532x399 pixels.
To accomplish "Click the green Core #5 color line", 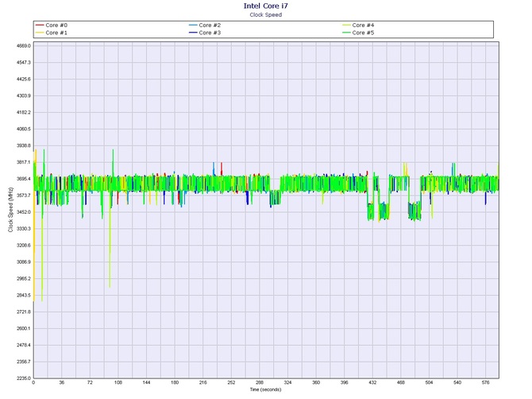I will click(x=346, y=33).
